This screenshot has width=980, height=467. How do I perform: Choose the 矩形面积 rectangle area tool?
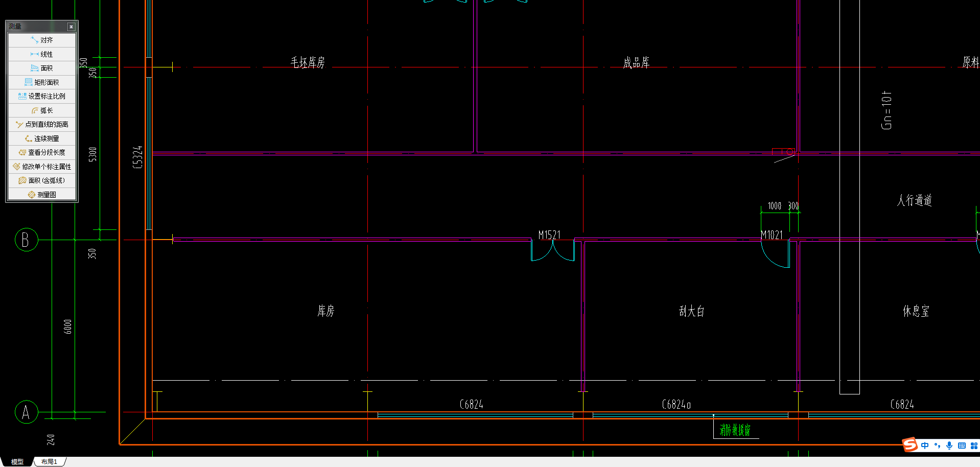(x=42, y=82)
